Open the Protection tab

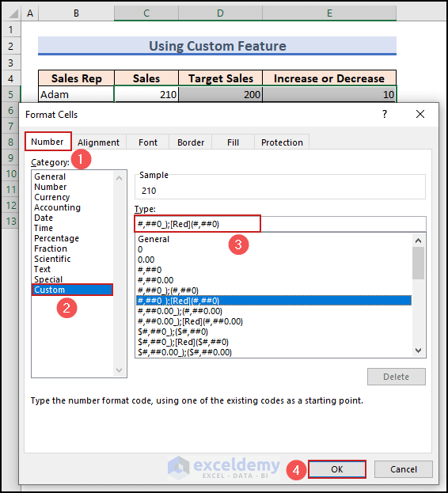(x=282, y=142)
